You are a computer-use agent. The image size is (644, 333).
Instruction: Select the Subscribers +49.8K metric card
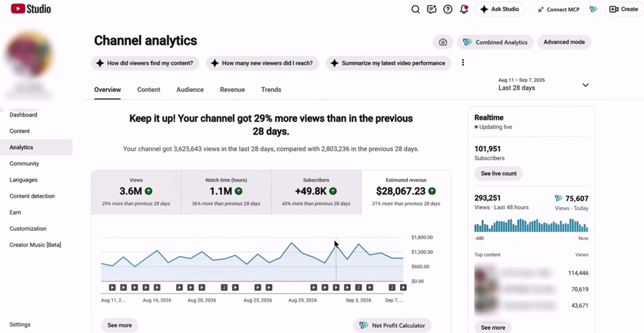(x=316, y=192)
